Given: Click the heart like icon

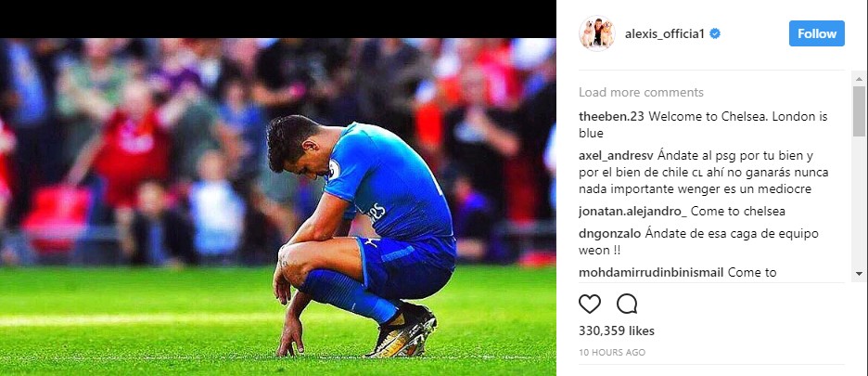Looking at the screenshot, I should (590, 304).
